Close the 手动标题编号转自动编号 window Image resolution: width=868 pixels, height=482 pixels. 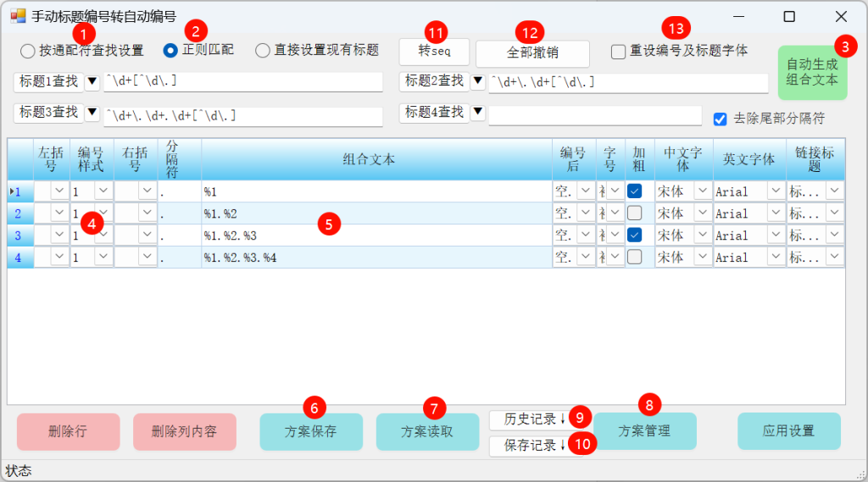pos(841,17)
